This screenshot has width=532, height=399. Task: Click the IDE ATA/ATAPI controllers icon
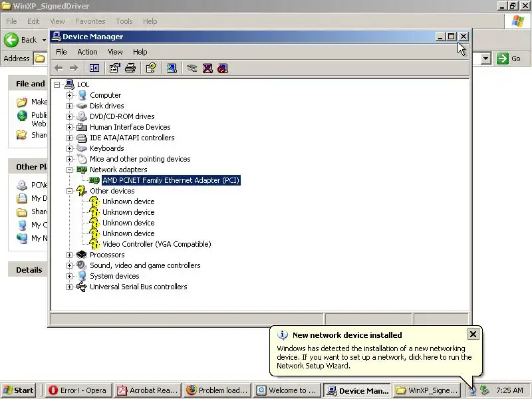point(82,138)
